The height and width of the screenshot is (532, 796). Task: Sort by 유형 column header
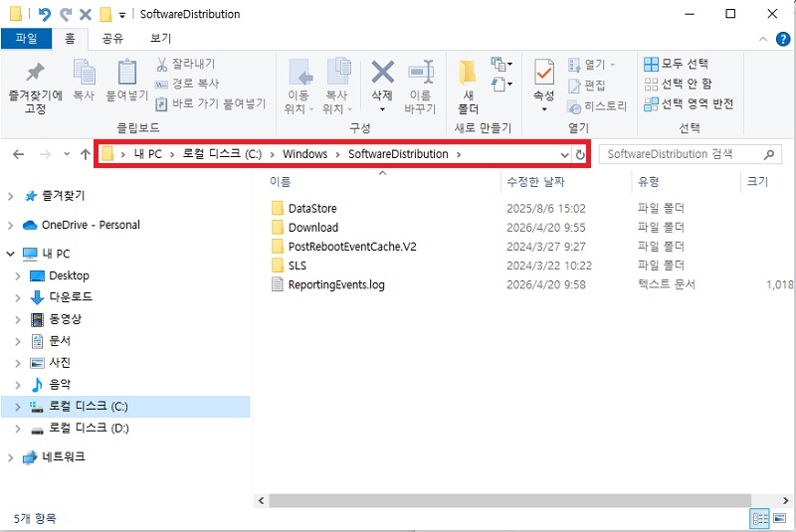[649, 182]
